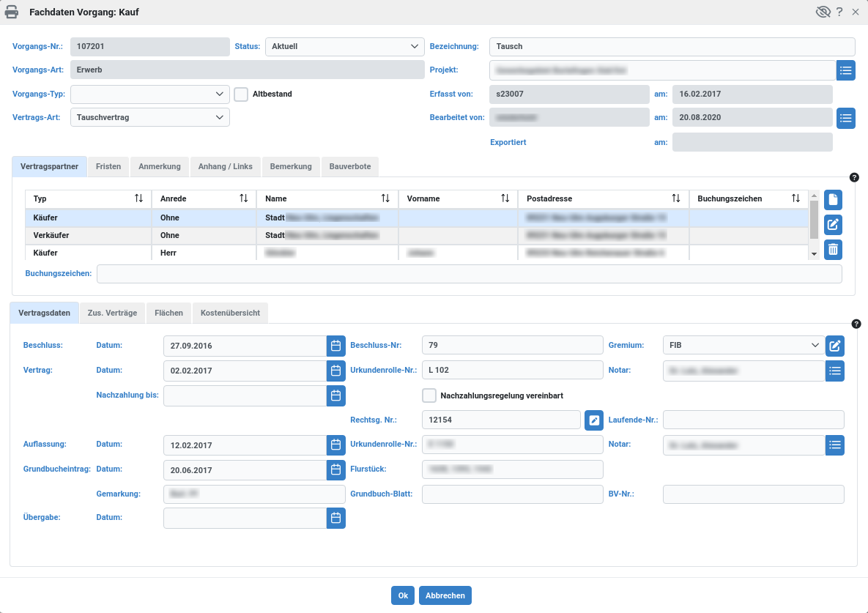Open the Kostenübersicht tab
This screenshot has height=613, width=868.
231,313
